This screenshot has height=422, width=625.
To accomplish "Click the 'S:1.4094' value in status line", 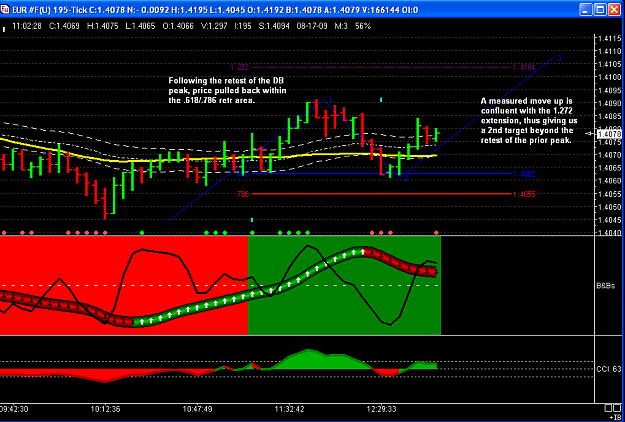I will pyautogui.click(x=274, y=26).
